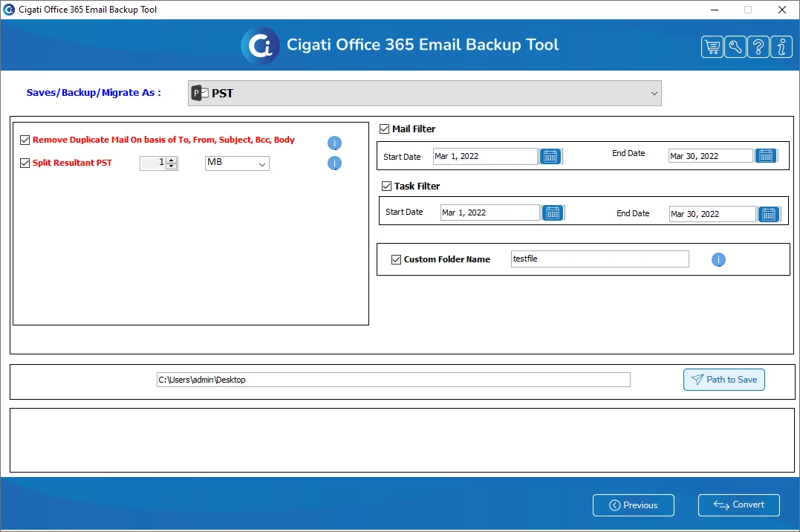The width and height of the screenshot is (800, 532).
Task: Click the Path to Save button
Action: click(x=724, y=380)
